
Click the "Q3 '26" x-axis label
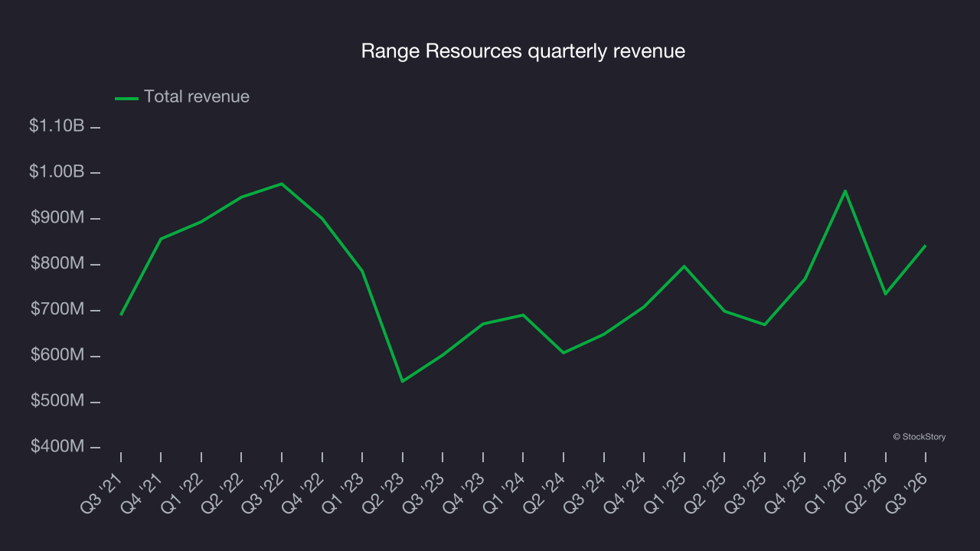tap(906, 494)
